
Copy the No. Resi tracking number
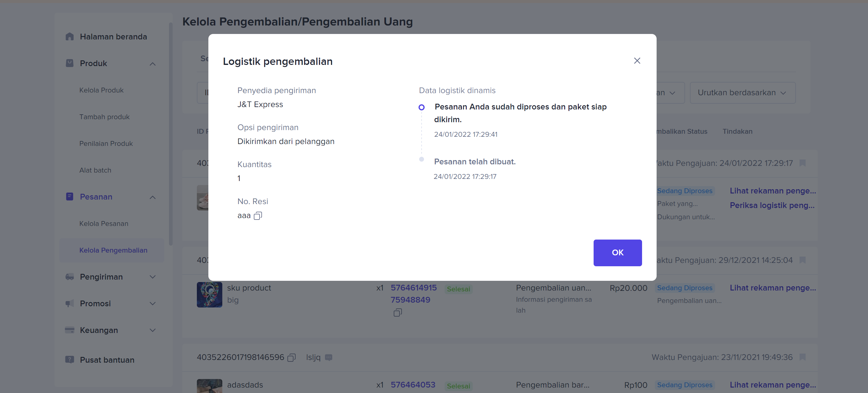coord(258,216)
